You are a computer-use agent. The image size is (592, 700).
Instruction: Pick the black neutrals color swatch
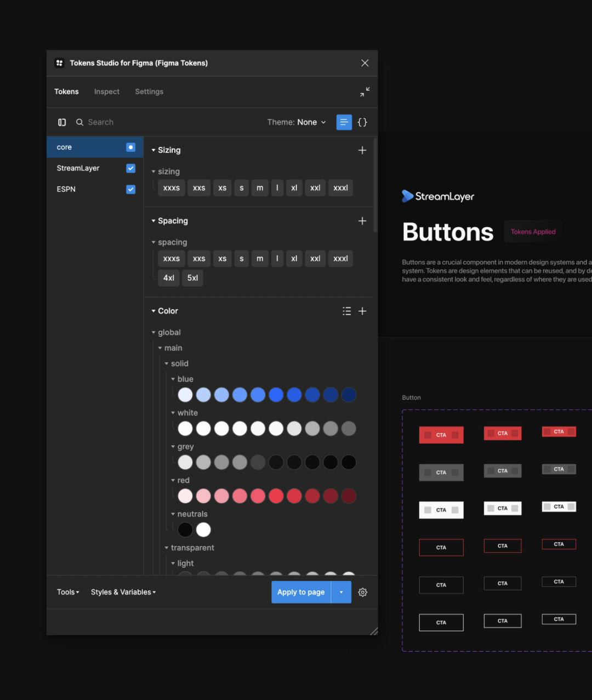[x=185, y=530]
